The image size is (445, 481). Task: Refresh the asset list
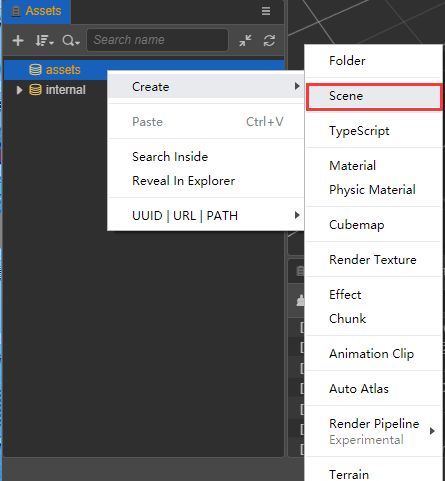pyautogui.click(x=269, y=41)
